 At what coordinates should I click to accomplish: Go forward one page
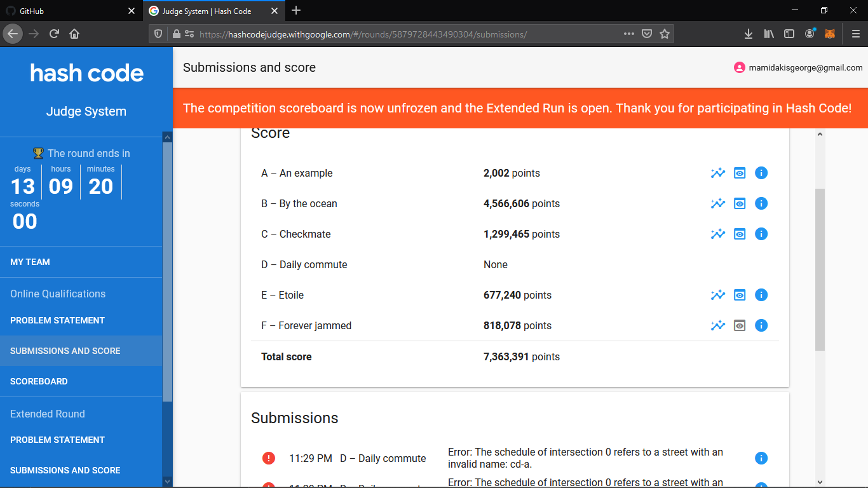click(x=34, y=34)
